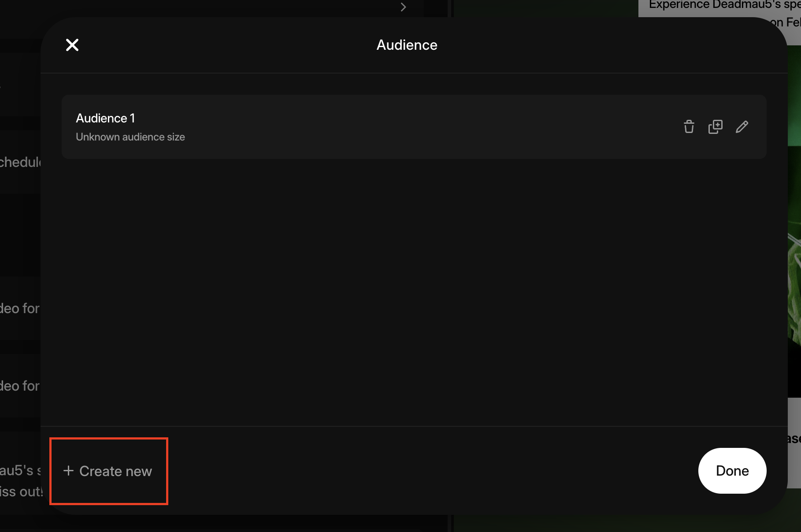This screenshot has width=801, height=532.
Task: Click the "Audience" dialog title
Action: [407, 45]
